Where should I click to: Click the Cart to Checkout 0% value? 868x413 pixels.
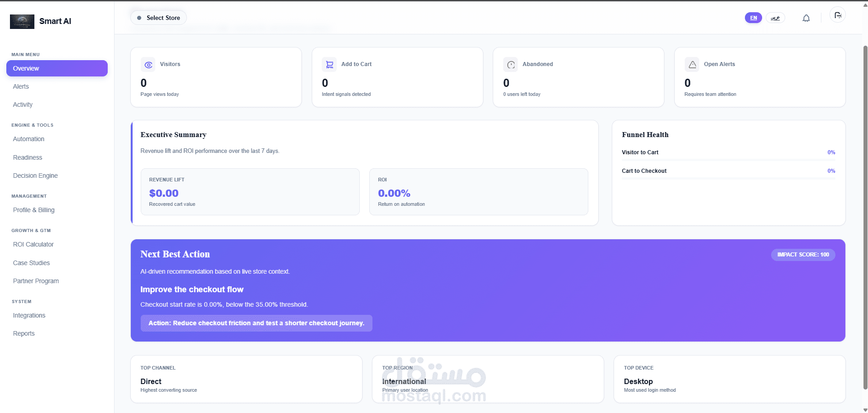click(831, 171)
